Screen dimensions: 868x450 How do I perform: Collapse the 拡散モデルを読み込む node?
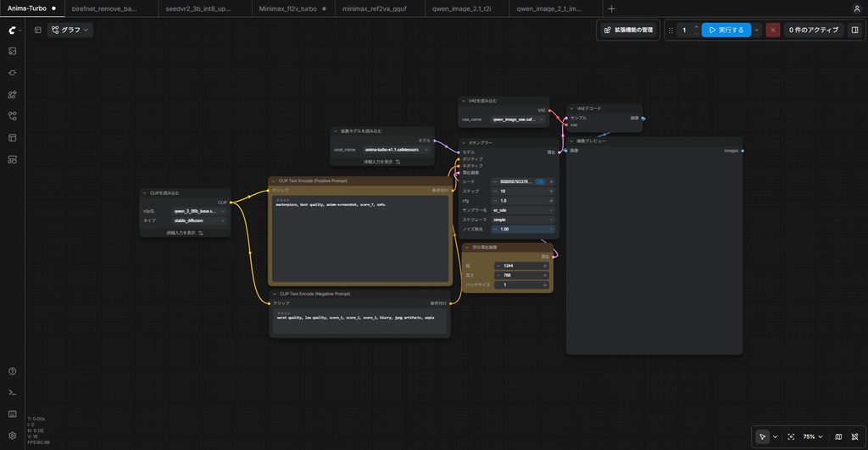[335, 131]
